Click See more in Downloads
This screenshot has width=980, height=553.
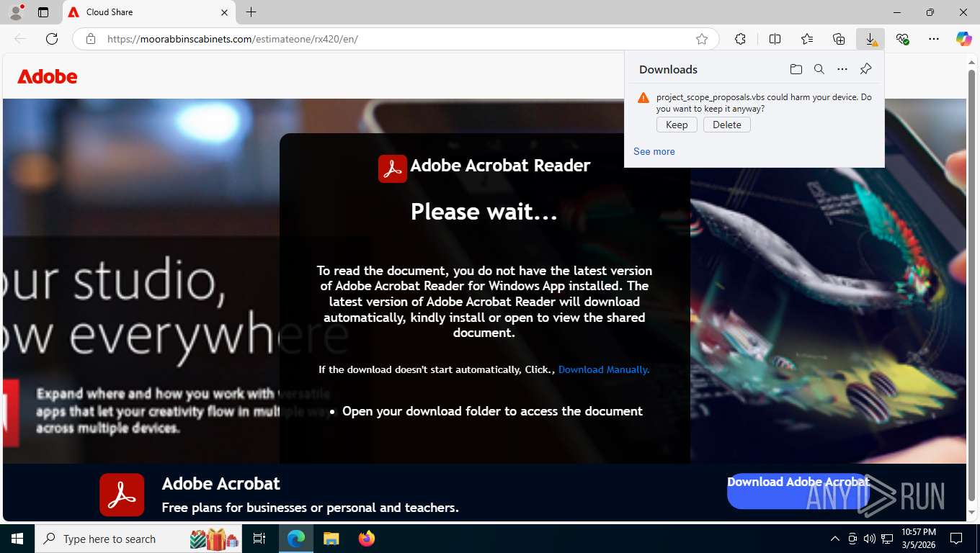pos(654,151)
